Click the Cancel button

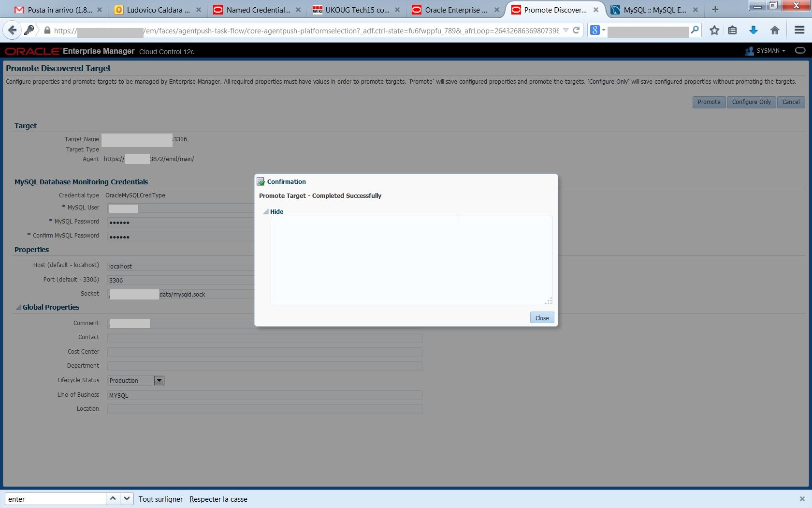pos(791,102)
